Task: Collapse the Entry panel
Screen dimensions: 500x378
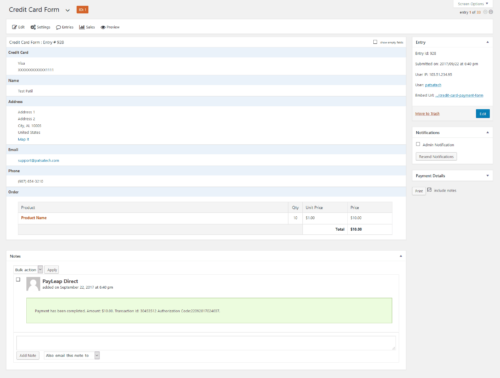Action: tap(487, 42)
